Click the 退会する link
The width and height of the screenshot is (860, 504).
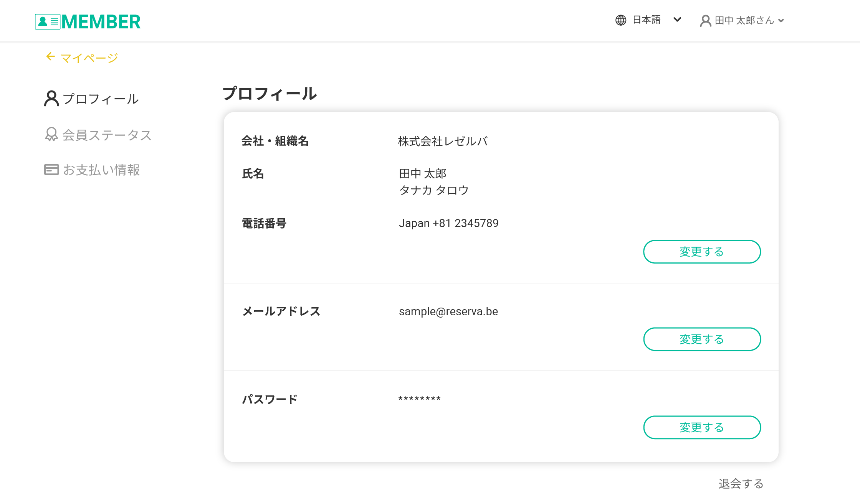pos(741,484)
